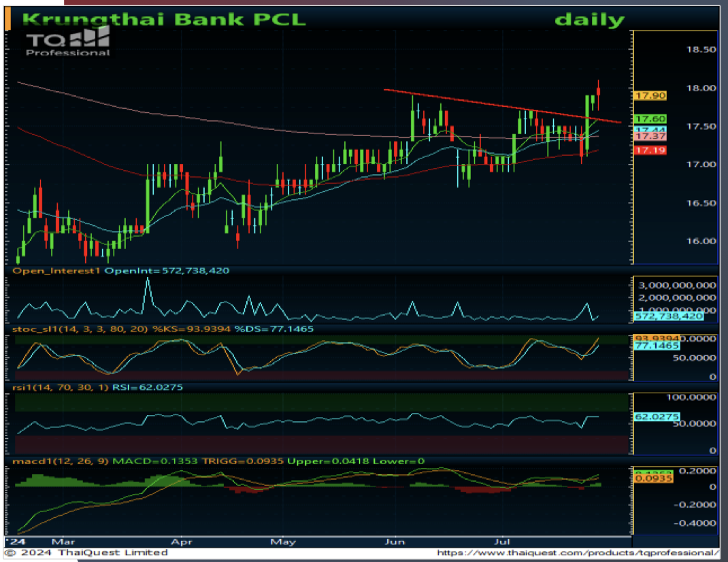The width and height of the screenshot is (728, 562).
Task: Click the 16.50 price axis value
Action: [701, 203]
